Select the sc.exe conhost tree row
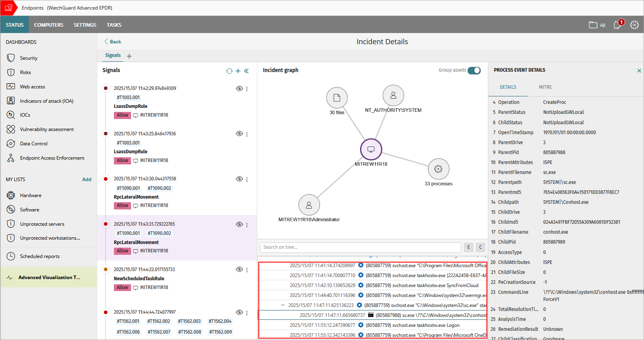Viewport: 644px width, 340px height. click(x=372, y=315)
